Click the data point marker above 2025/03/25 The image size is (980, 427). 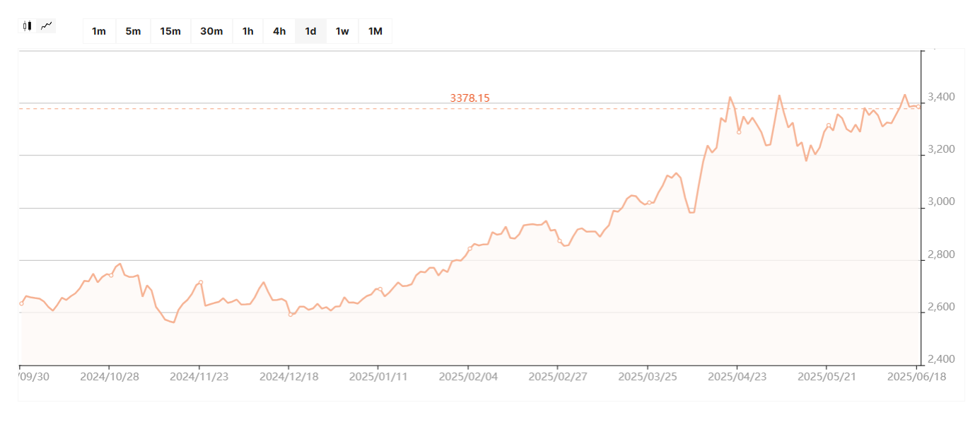pyautogui.click(x=649, y=203)
